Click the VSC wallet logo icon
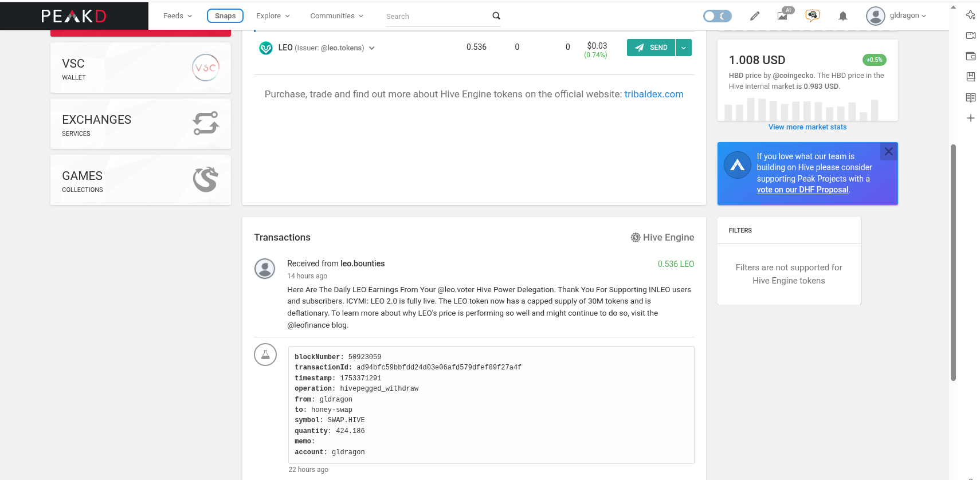Screen dimensions: 980x480 (x=206, y=68)
